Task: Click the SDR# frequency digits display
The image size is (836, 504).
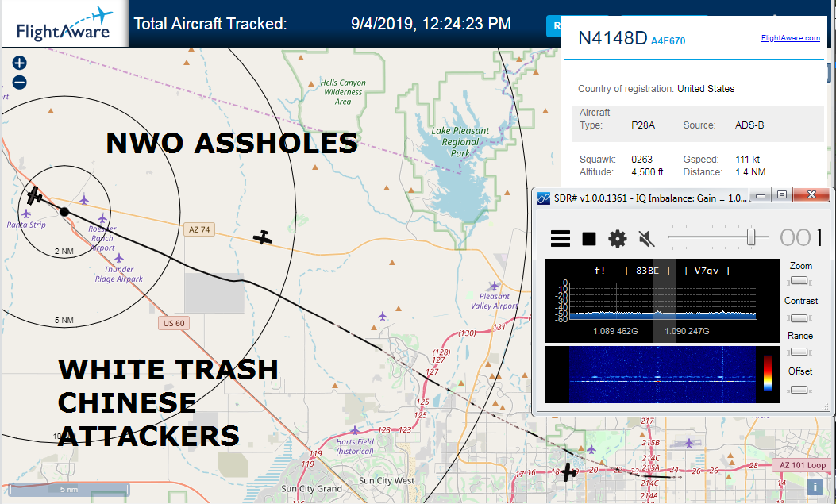Action: (801, 237)
